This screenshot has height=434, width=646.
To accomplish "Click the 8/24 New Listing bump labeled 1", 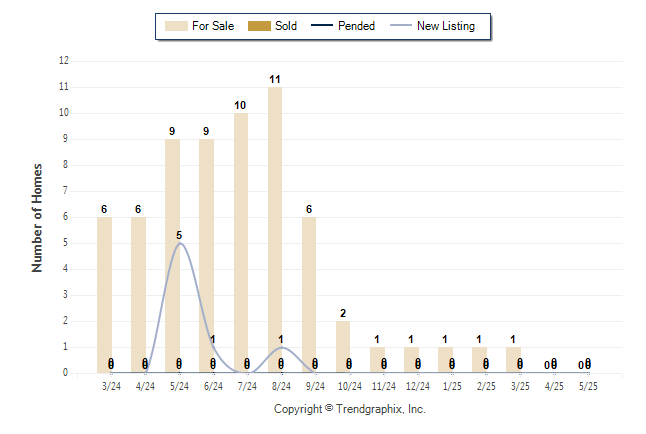I will tap(281, 347).
